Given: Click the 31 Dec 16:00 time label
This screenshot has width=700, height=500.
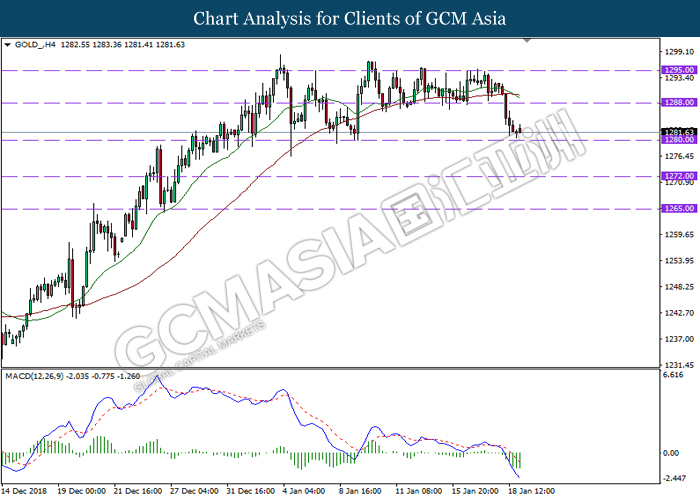Looking at the screenshot, I should (250, 491).
